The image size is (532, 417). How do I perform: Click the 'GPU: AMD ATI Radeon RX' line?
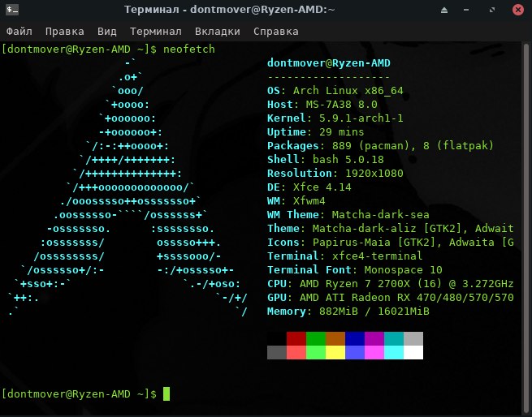[x=390, y=298]
